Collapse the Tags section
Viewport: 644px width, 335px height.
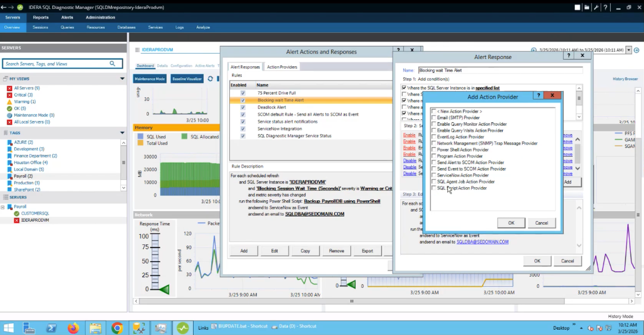click(122, 133)
